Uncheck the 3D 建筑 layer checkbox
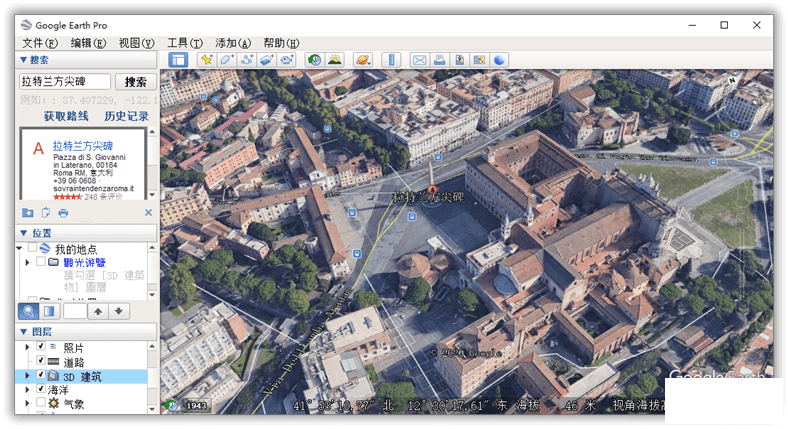788x429 pixels. [x=41, y=374]
